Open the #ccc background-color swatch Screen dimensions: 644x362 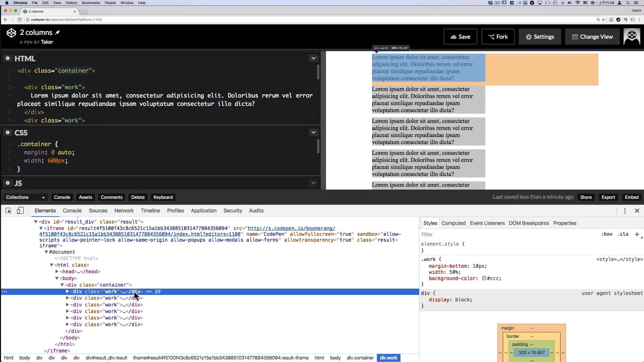484,278
